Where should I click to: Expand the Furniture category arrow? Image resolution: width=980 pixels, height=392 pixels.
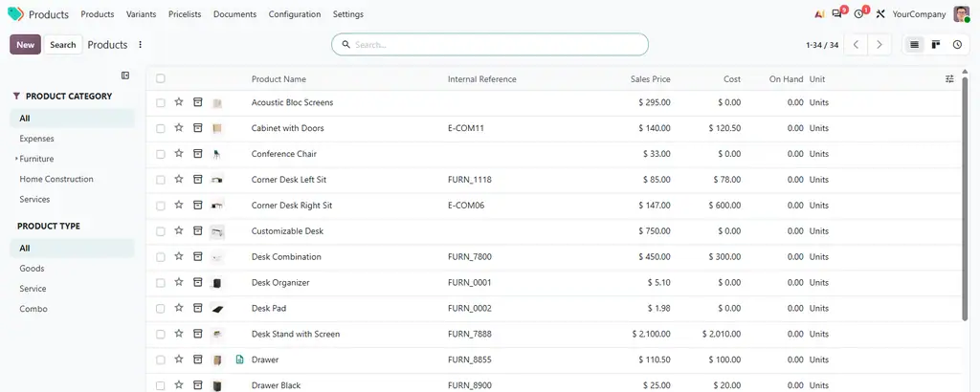point(15,159)
